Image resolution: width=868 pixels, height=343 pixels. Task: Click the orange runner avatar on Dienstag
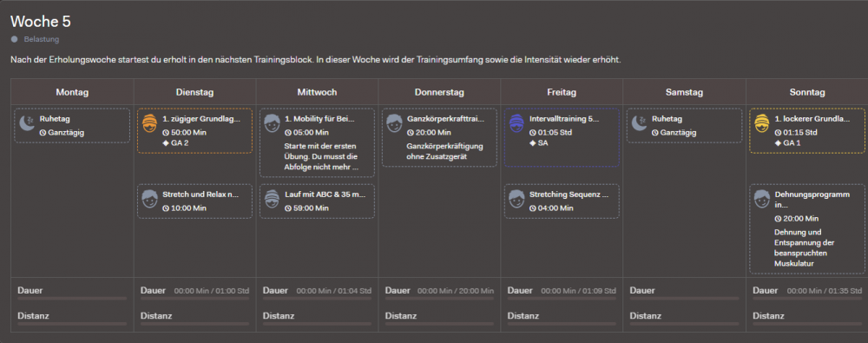(x=149, y=123)
